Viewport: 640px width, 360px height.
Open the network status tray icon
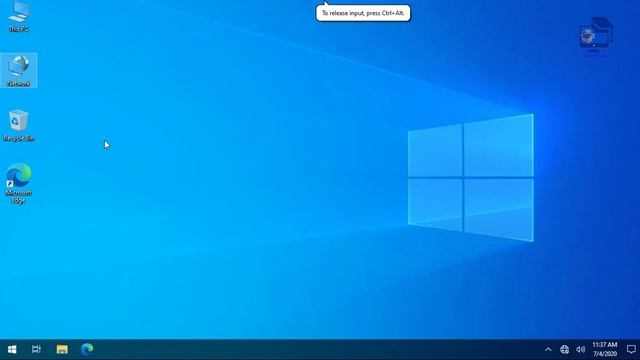(x=564, y=349)
